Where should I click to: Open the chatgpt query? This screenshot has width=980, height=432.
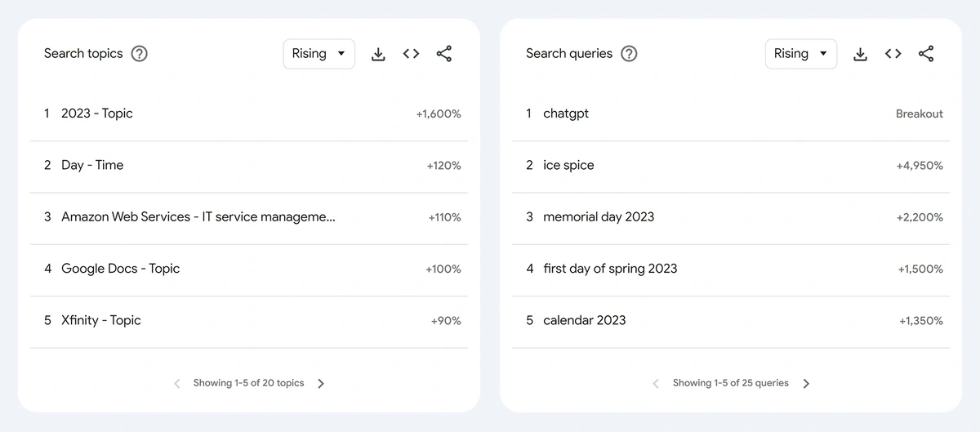pos(731,114)
